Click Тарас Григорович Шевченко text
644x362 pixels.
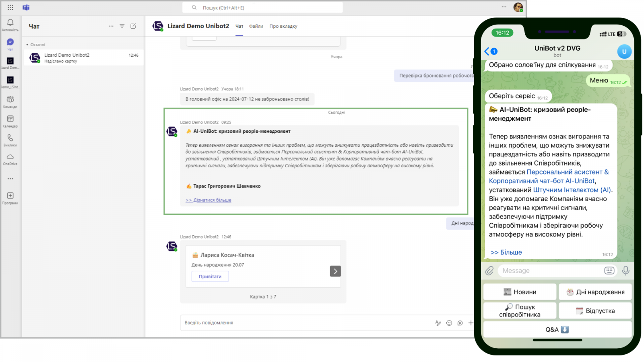point(227,186)
